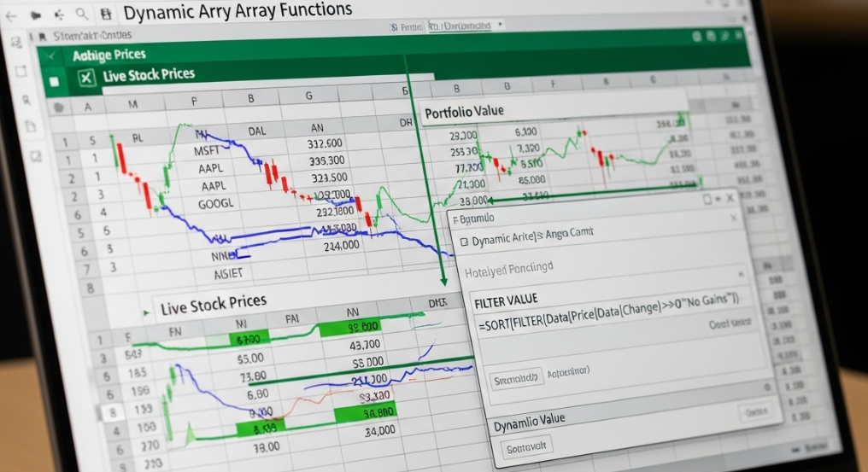Select the Live Stock Prices tab in green bar
868x472 pixels.
(149, 75)
